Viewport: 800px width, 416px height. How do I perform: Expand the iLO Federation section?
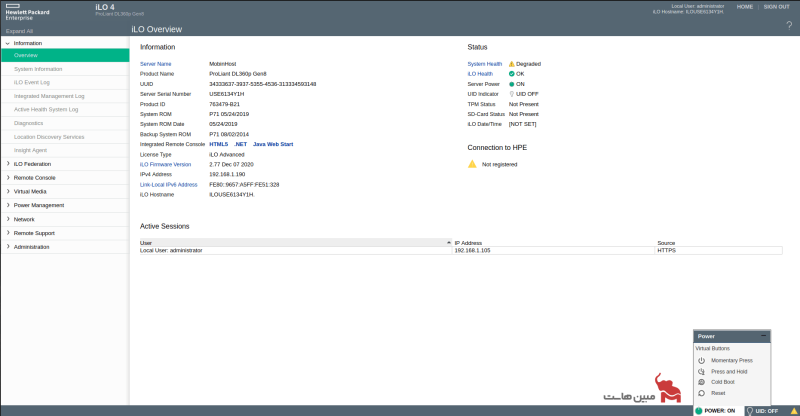tap(8, 164)
